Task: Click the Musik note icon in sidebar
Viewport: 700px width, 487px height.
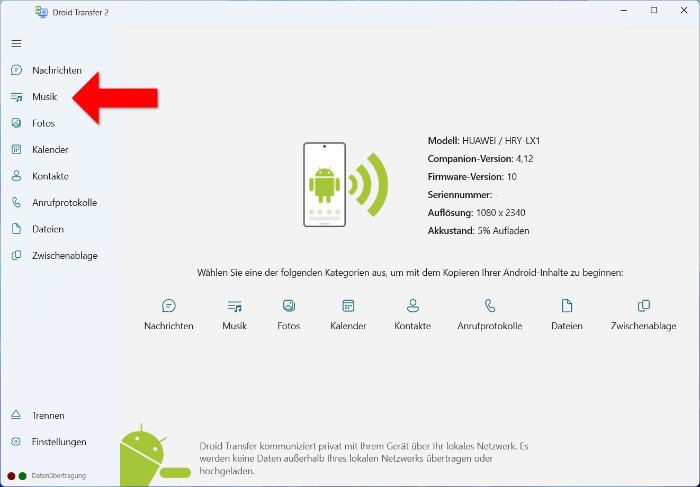Action: tap(17, 97)
